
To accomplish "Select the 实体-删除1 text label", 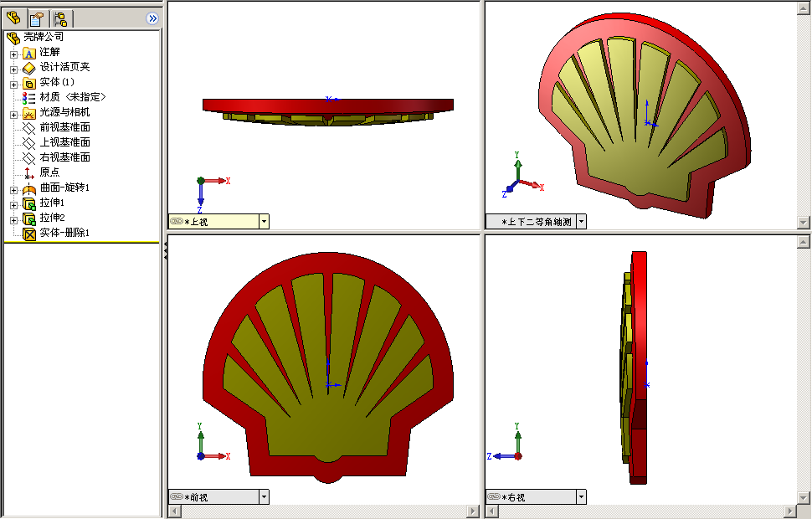I will 64,233.
